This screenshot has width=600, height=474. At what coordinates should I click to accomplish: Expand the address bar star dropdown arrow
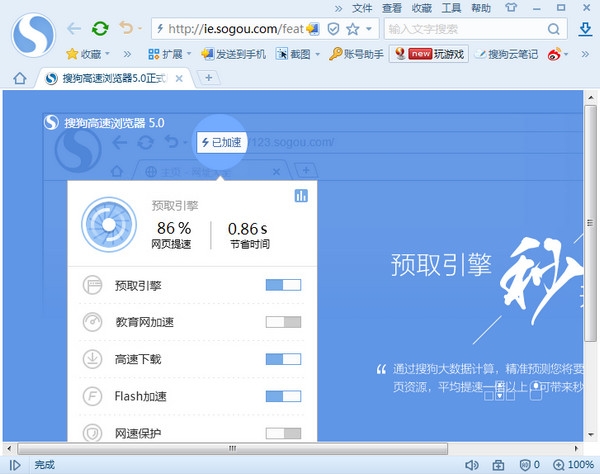368,29
